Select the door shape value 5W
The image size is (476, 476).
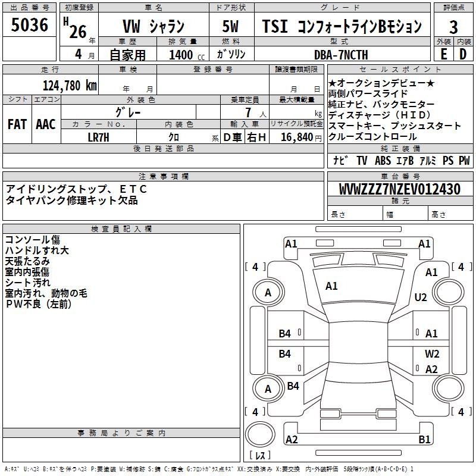(231, 26)
